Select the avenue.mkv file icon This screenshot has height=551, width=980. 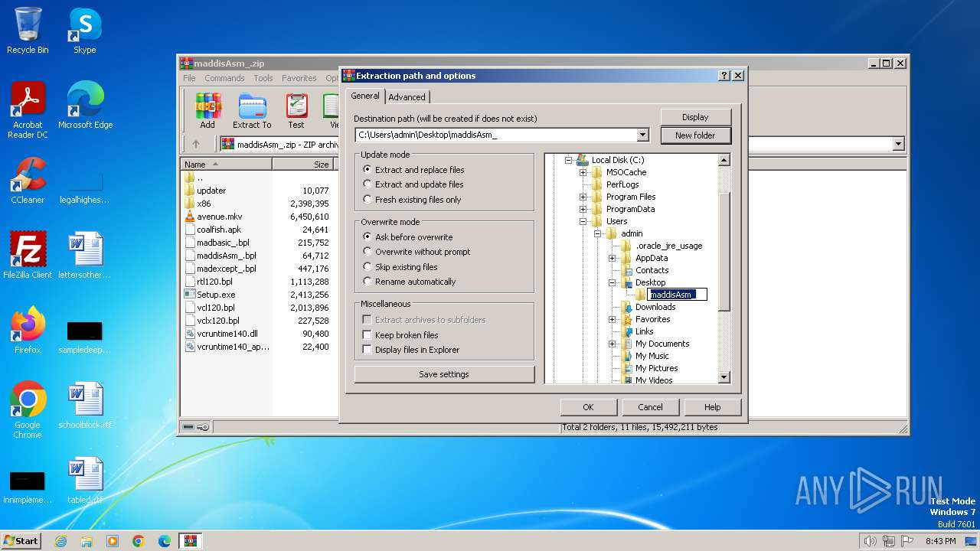pyautogui.click(x=190, y=217)
